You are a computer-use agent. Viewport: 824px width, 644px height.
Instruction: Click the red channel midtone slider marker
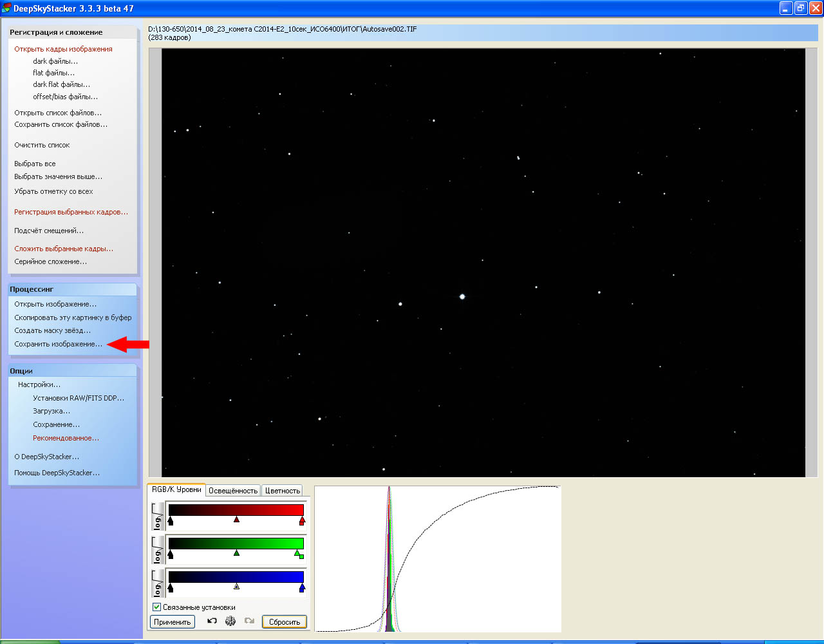[237, 519]
